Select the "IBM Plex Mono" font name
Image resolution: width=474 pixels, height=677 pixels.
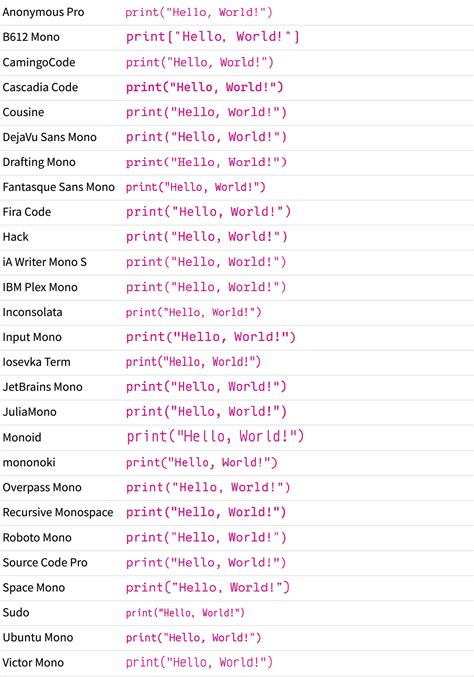point(40,287)
